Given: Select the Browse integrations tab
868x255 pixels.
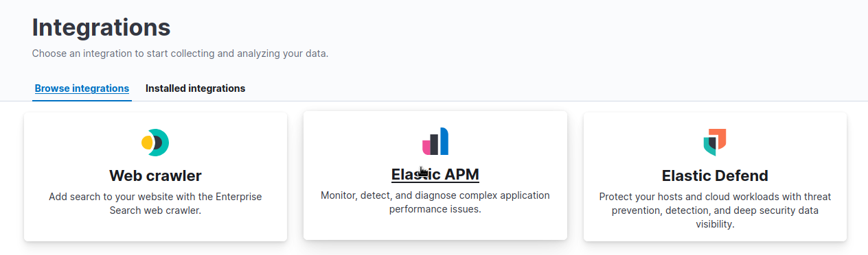Looking at the screenshot, I should click(x=82, y=88).
